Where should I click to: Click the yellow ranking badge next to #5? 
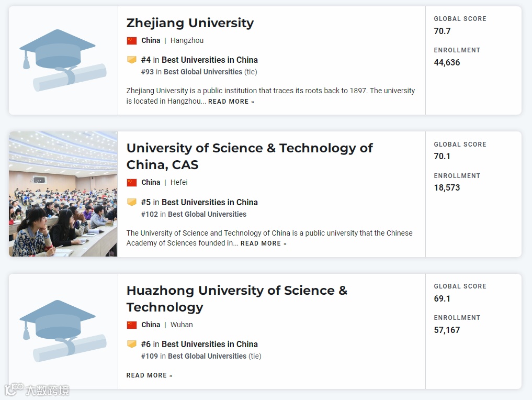click(132, 202)
